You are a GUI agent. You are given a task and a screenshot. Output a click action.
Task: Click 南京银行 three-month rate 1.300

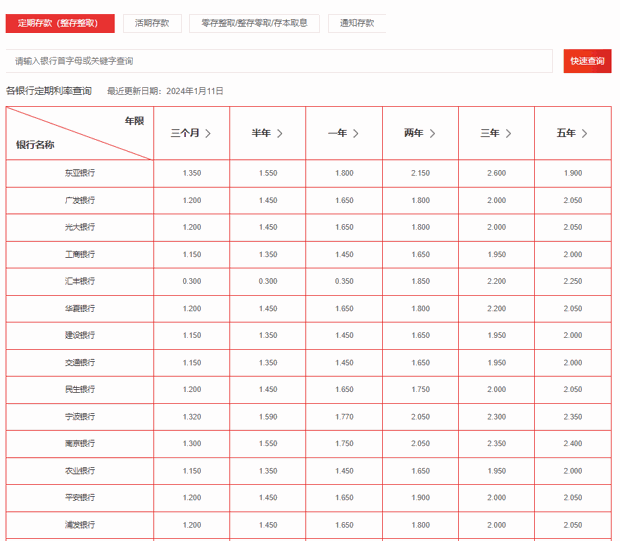tap(192, 444)
